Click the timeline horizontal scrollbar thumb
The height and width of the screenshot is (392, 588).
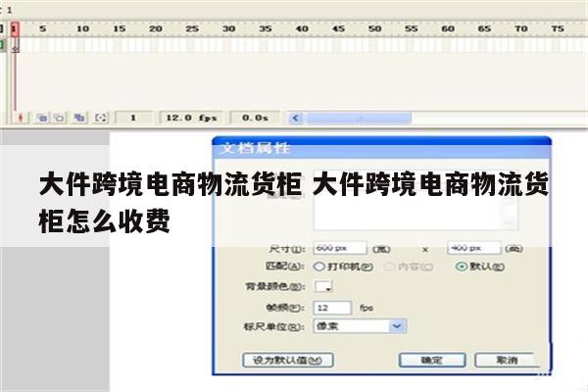tap(359, 119)
